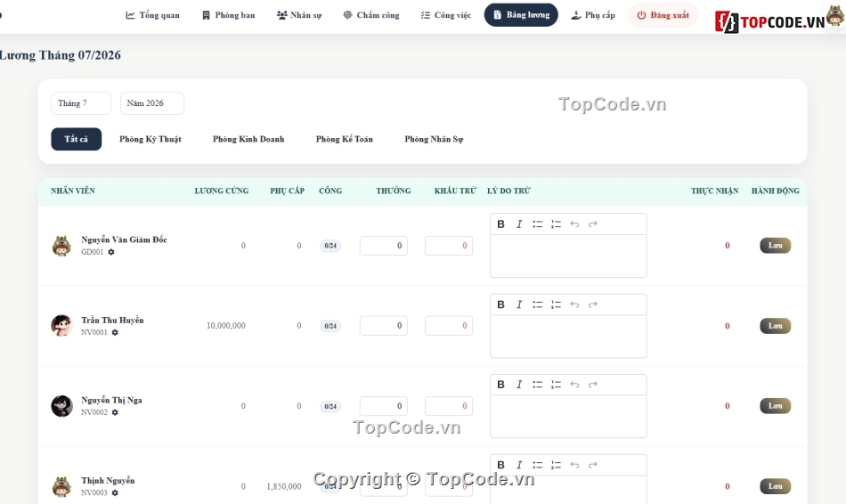Select the Bảng lương menu item
Screen dimensions: 846x504
click(x=521, y=14)
